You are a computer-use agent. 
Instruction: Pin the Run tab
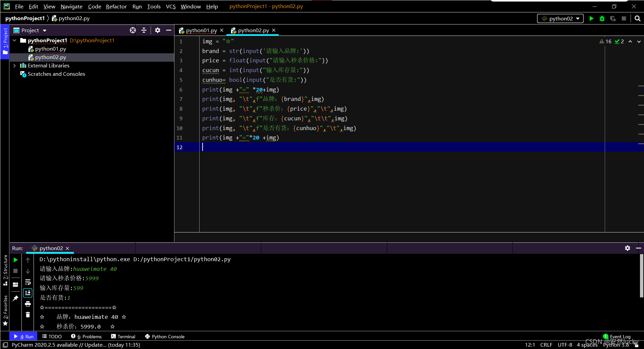tap(15, 298)
